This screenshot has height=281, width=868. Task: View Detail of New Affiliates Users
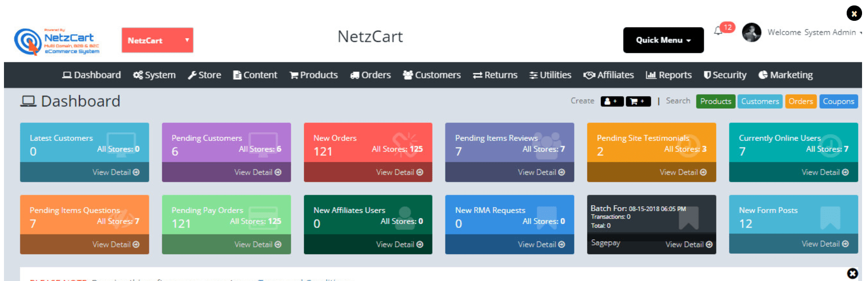(x=399, y=245)
